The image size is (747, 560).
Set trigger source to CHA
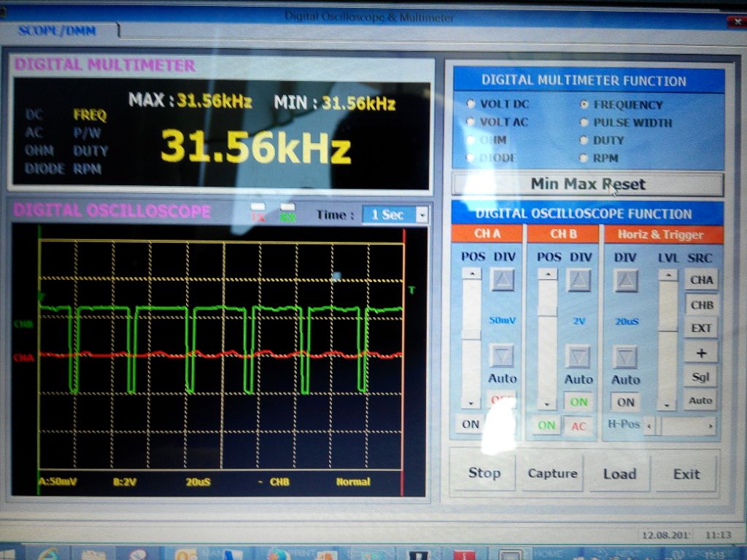[x=701, y=279]
